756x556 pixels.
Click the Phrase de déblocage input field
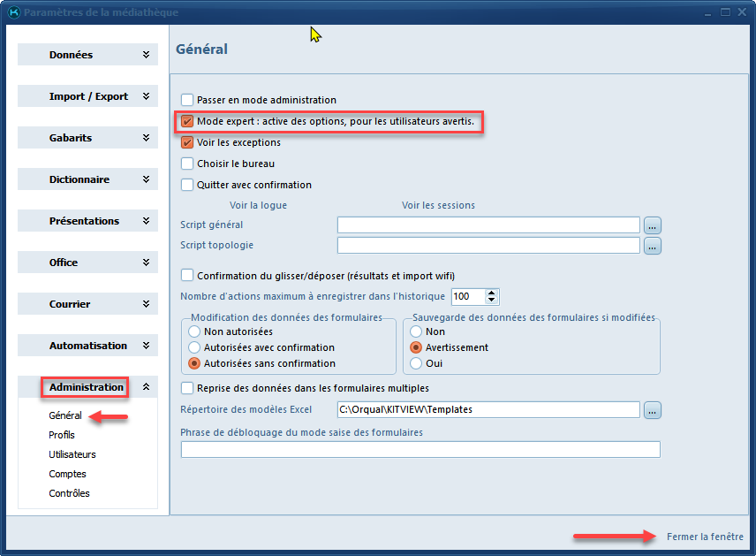pyautogui.click(x=420, y=450)
